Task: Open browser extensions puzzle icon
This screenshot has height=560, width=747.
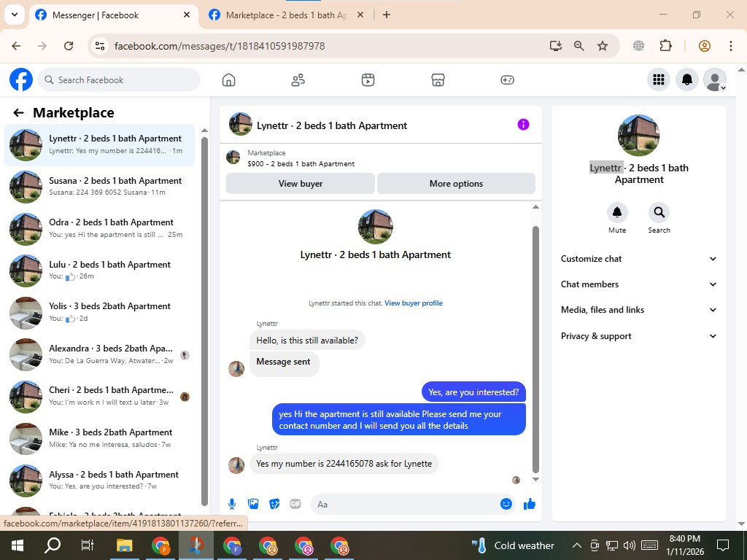Action: pos(665,46)
